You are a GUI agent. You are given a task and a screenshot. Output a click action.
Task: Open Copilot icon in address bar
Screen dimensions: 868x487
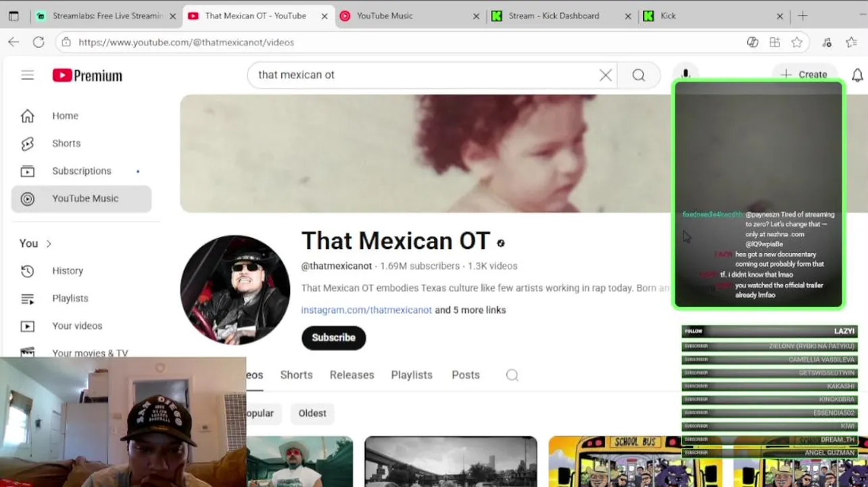point(752,42)
